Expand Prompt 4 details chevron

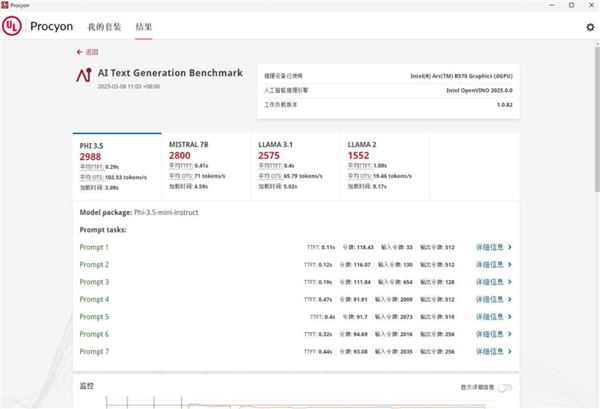point(510,300)
